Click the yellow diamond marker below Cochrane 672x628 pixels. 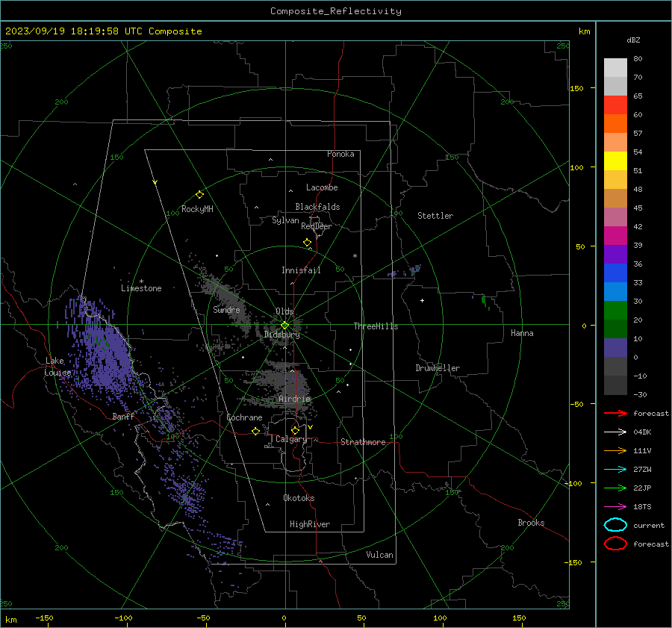coord(256,431)
